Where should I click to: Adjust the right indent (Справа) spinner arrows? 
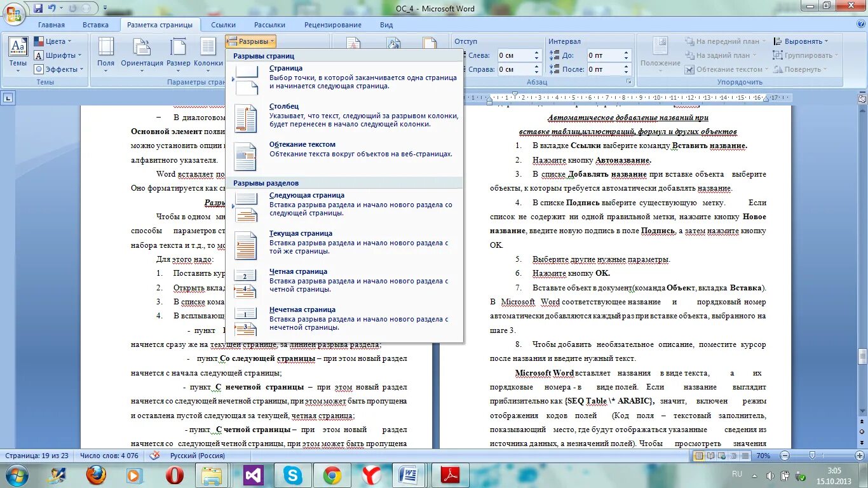537,69
